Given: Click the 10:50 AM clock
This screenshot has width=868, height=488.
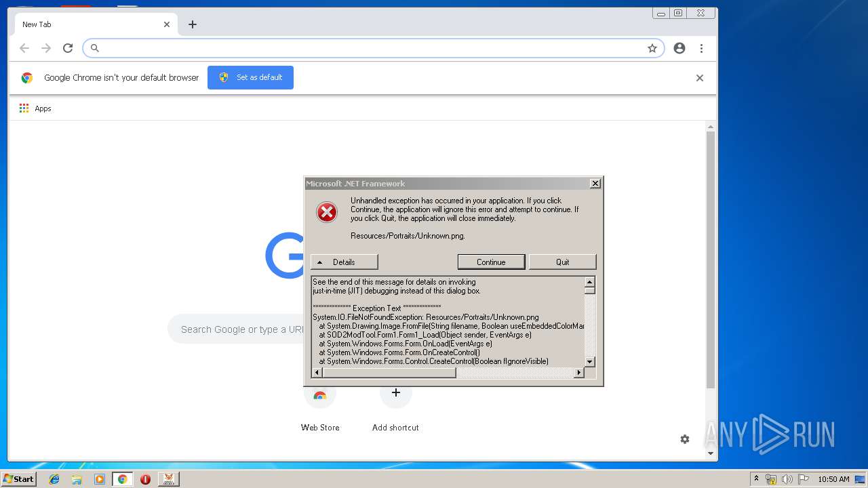Looking at the screenshot, I should pos(833,479).
